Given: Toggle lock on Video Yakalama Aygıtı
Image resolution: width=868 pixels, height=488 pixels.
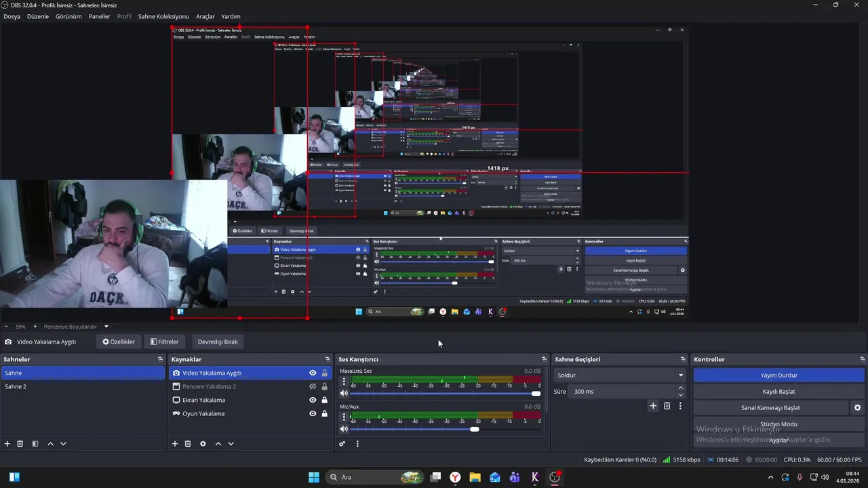Looking at the screenshot, I should tap(324, 373).
